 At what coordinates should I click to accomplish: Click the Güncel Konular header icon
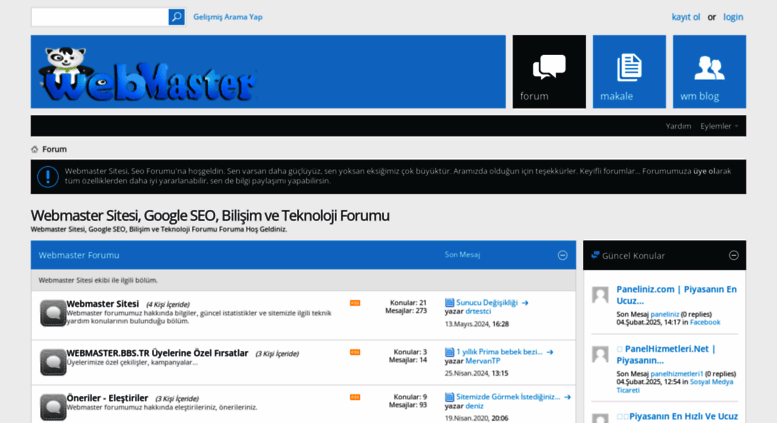coord(595,255)
